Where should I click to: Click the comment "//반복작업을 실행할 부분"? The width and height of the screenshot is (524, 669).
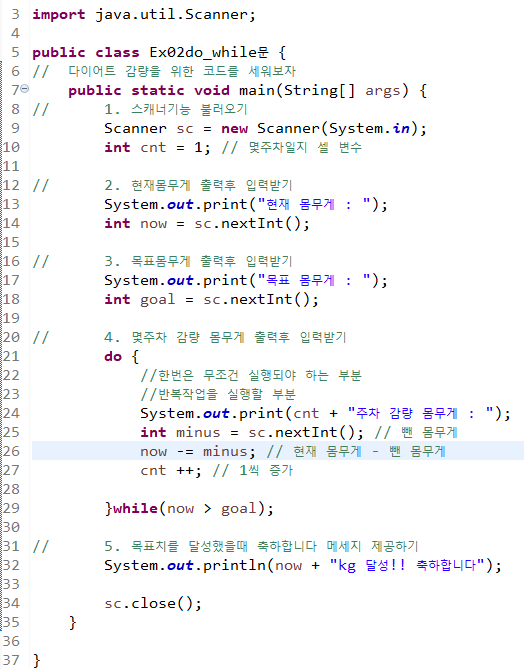point(218,394)
